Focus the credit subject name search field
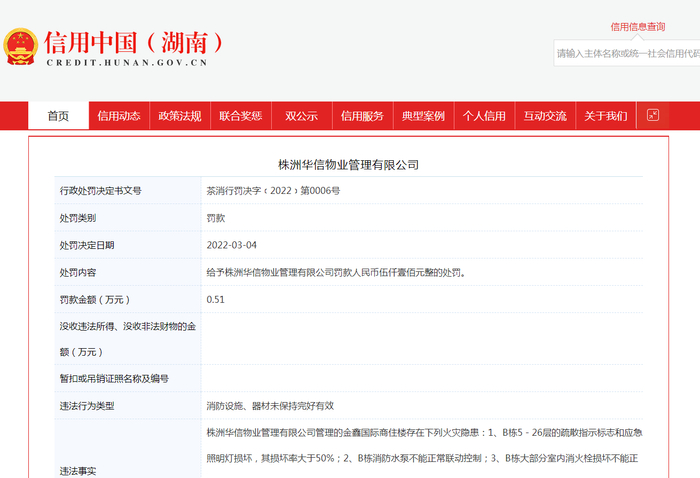Viewport: 700px width, 478px height. pyautogui.click(x=627, y=53)
